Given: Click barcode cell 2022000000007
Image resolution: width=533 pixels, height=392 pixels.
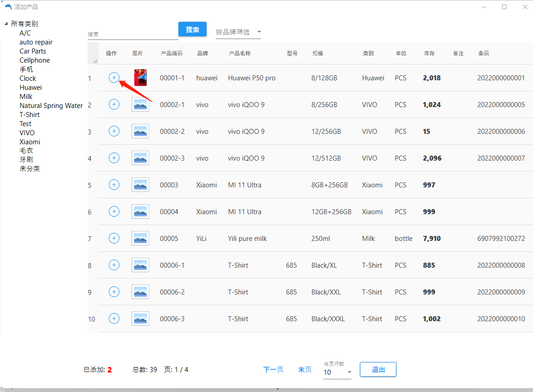Looking at the screenshot, I should [501, 158].
